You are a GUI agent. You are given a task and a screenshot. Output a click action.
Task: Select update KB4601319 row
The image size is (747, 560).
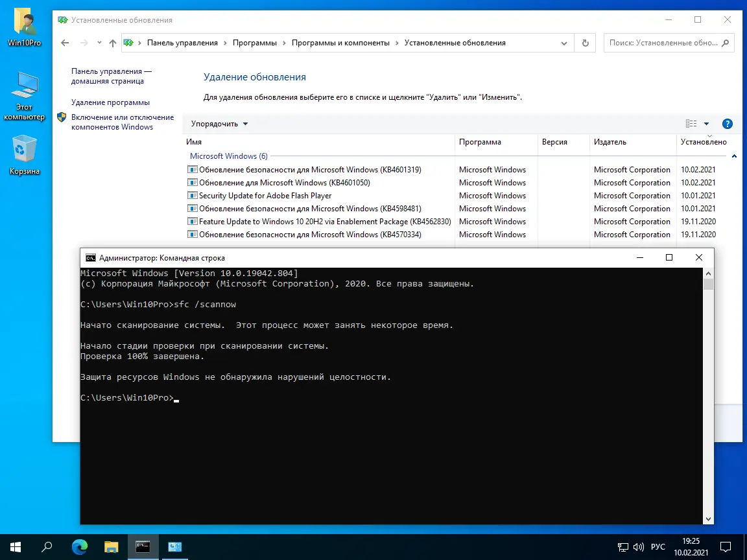click(x=451, y=170)
